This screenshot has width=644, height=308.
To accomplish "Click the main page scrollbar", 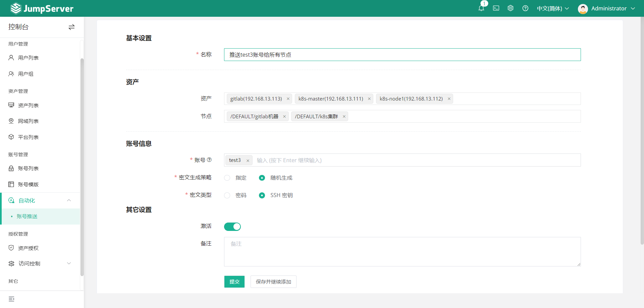I will click(x=642, y=131).
